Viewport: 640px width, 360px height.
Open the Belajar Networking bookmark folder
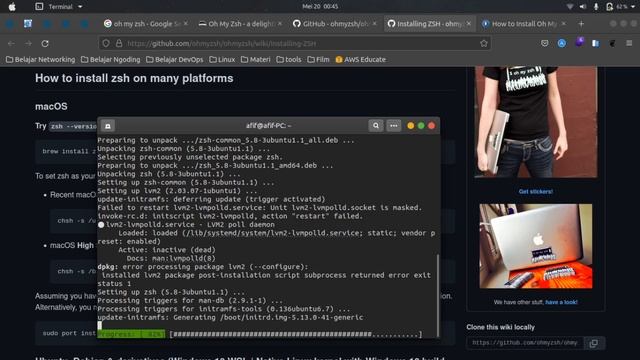[40, 60]
